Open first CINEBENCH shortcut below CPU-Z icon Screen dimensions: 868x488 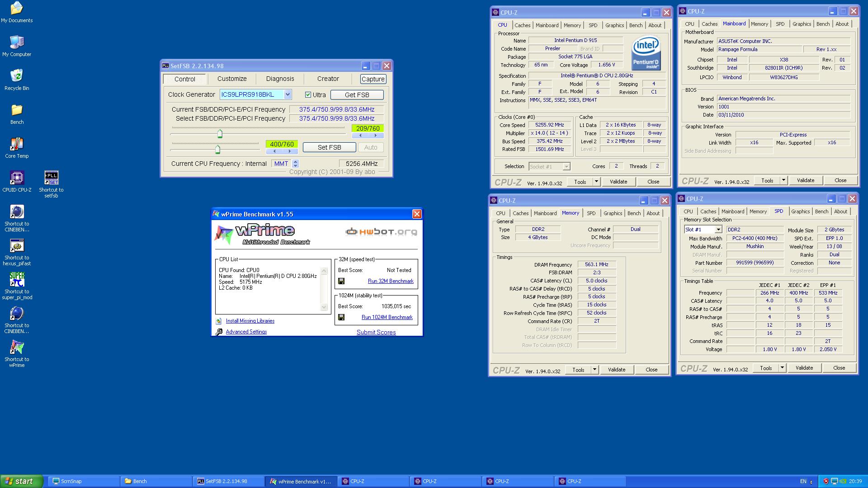(x=17, y=218)
